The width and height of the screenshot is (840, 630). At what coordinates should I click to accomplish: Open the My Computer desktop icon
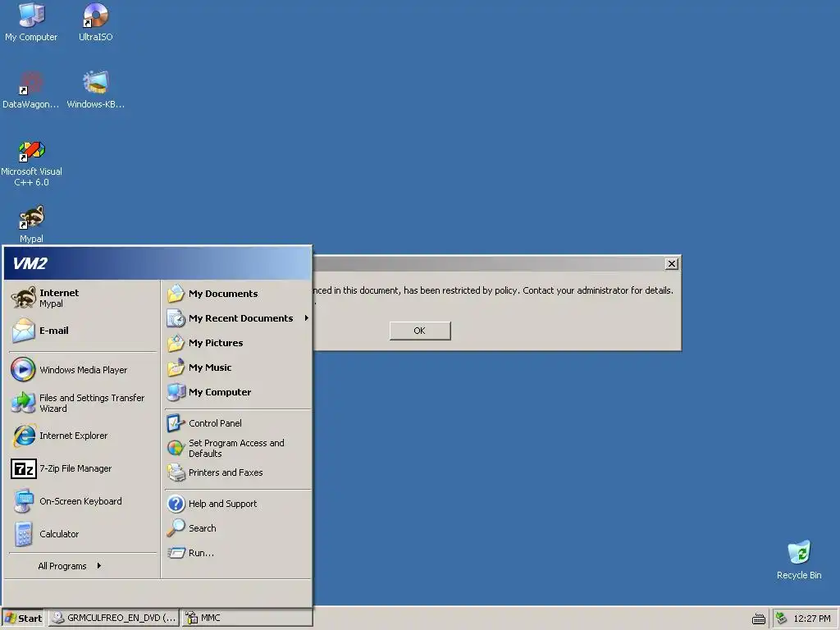coord(31,22)
